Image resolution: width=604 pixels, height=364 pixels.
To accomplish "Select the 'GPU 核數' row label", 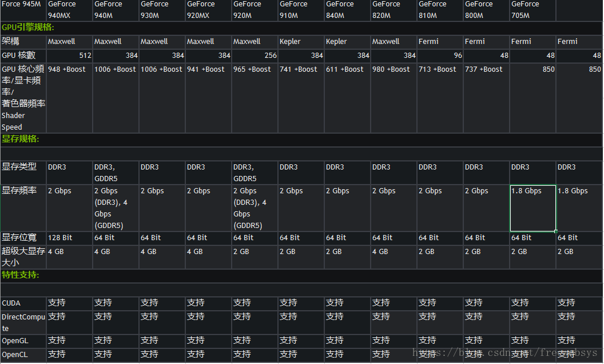I will tap(23, 56).
